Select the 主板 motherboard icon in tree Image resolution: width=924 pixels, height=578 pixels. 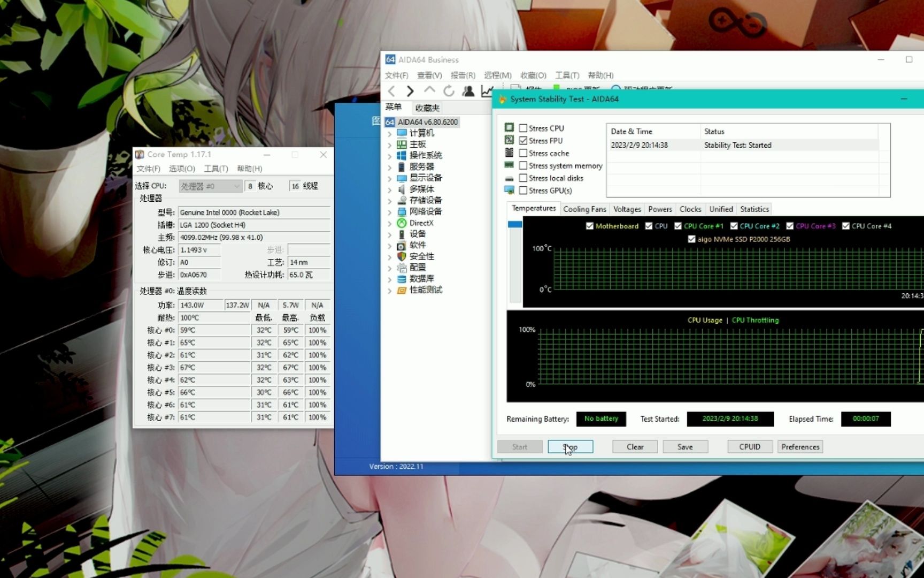click(402, 144)
